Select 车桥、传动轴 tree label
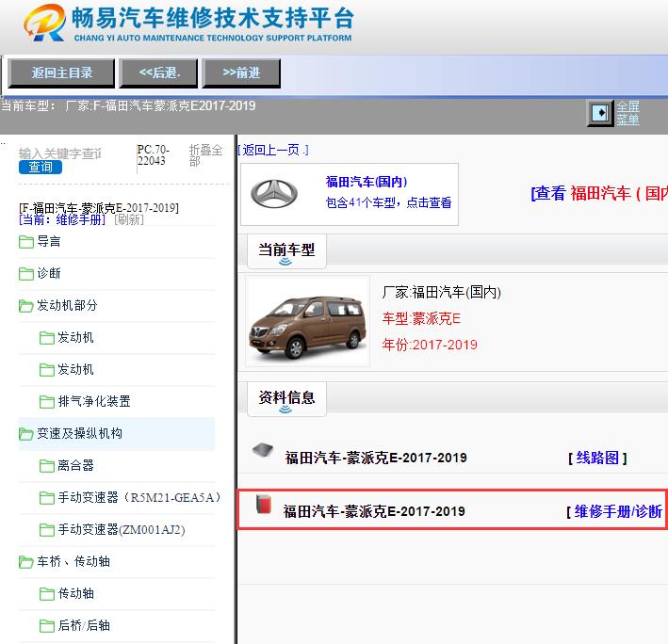 click(73, 561)
